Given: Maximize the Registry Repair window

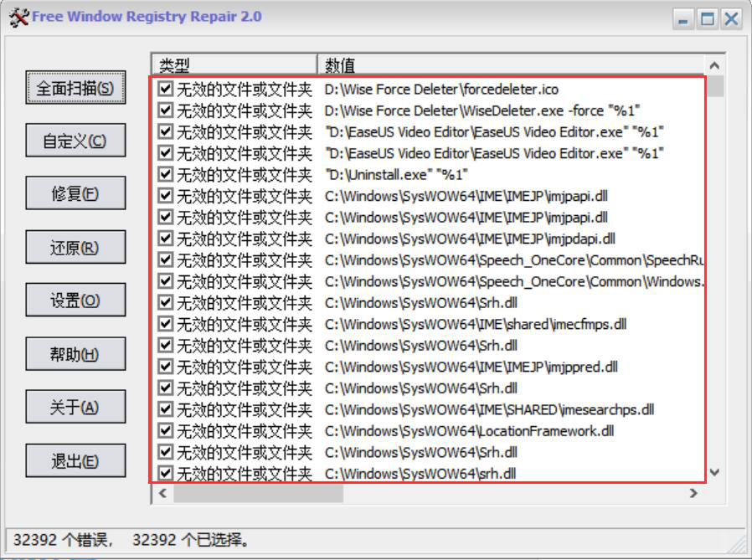Looking at the screenshot, I should (708, 19).
